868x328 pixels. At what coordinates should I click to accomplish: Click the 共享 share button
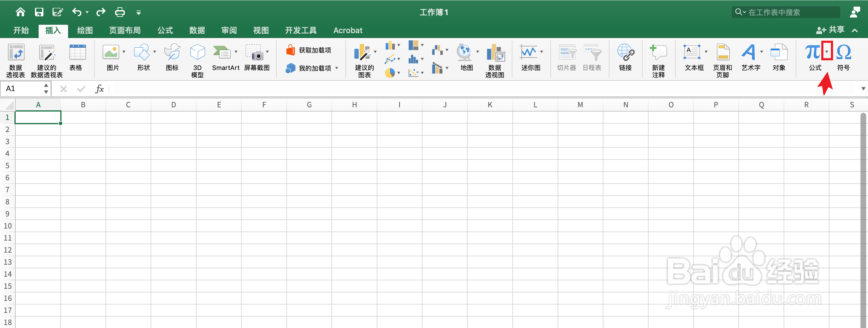pyautogui.click(x=830, y=30)
